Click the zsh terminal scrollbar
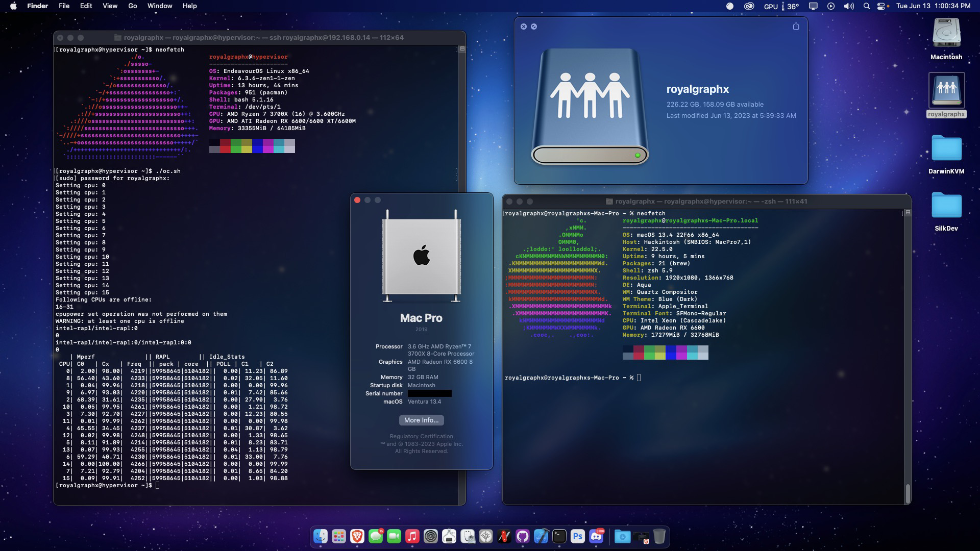Viewport: 980px width, 551px height. click(x=908, y=493)
